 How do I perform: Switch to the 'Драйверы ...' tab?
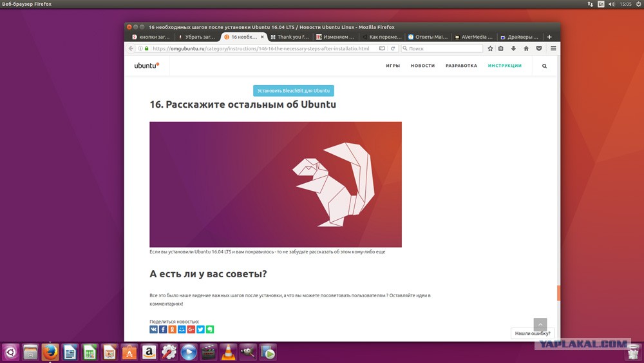pos(519,37)
